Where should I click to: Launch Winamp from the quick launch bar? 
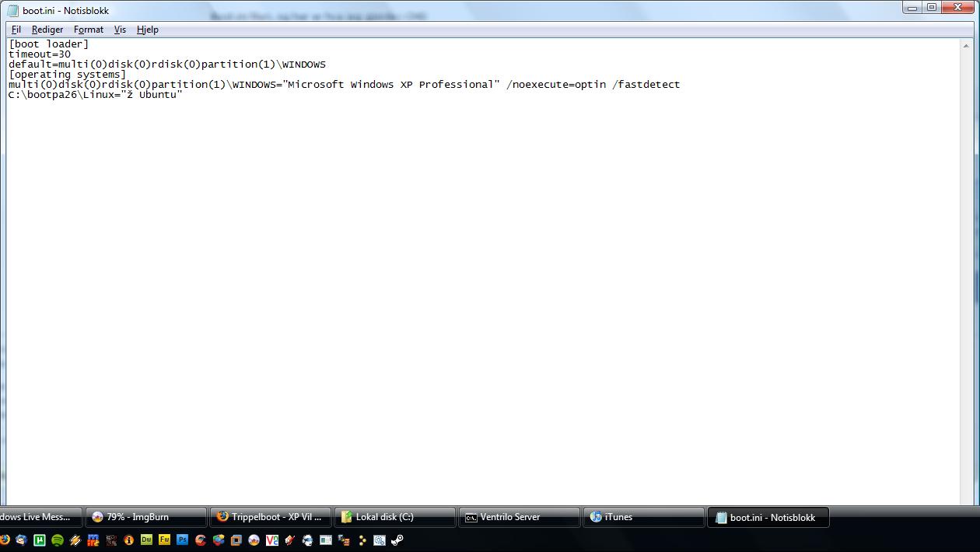point(75,540)
